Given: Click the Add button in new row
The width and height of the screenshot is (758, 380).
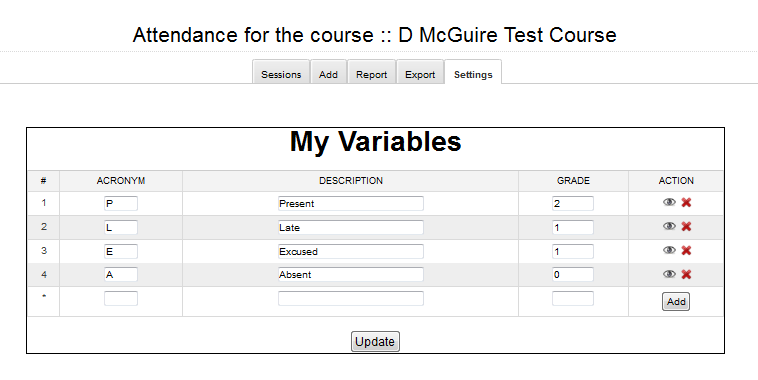Looking at the screenshot, I should point(676,302).
